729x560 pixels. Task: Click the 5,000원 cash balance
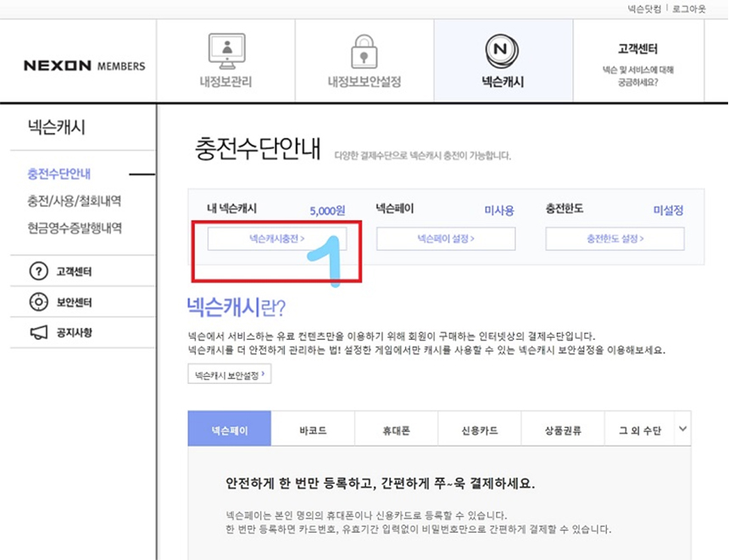(327, 210)
